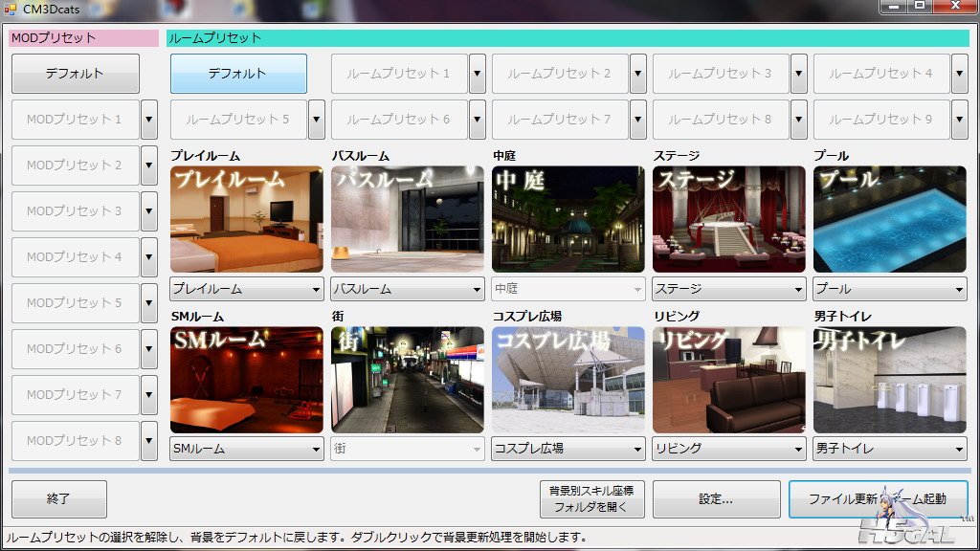Viewport: 980px width, 551px height.
Task: Select the バスルーム preview image
Action: tap(408, 219)
